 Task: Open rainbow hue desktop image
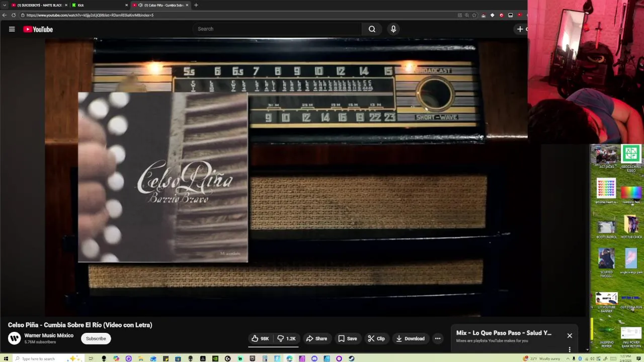pos(631,194)
